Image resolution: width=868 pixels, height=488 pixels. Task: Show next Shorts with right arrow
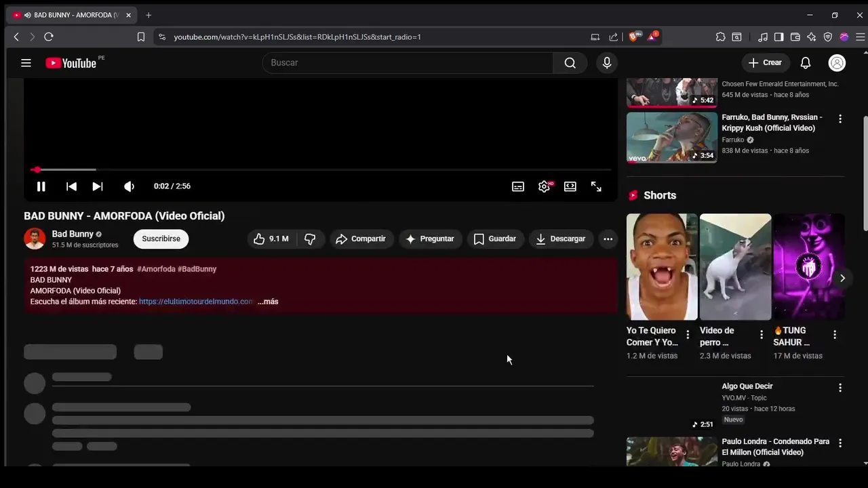point(842,278)
